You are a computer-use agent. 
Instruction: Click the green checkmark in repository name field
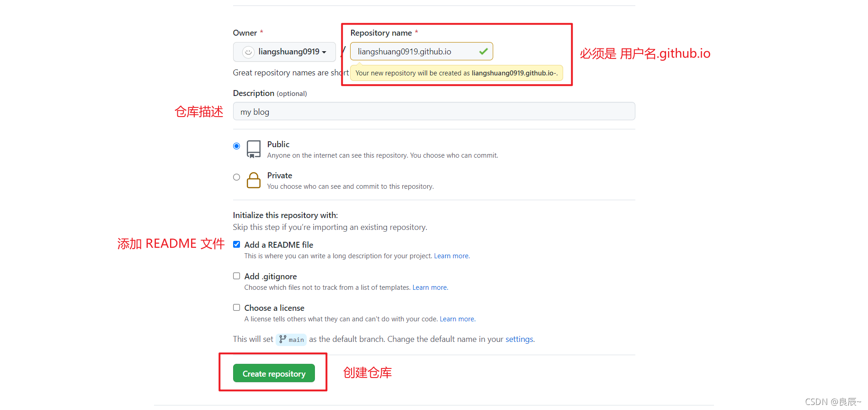pos(483,52)
